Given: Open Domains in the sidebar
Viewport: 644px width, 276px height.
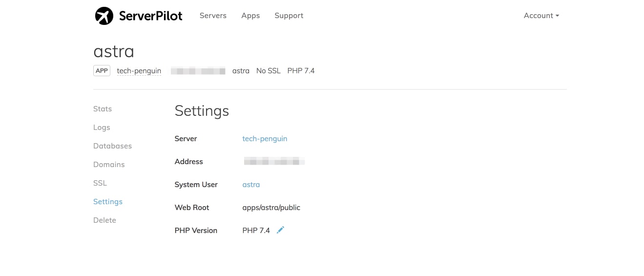Looking at the screenshot, I should (109, 165).
